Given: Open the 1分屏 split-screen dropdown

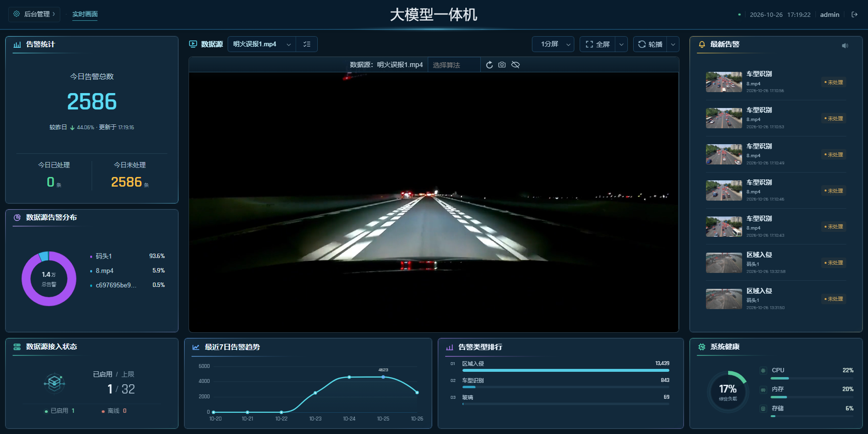Looking at the screenshot, I should pyautogui.click(x=553, y=44).
